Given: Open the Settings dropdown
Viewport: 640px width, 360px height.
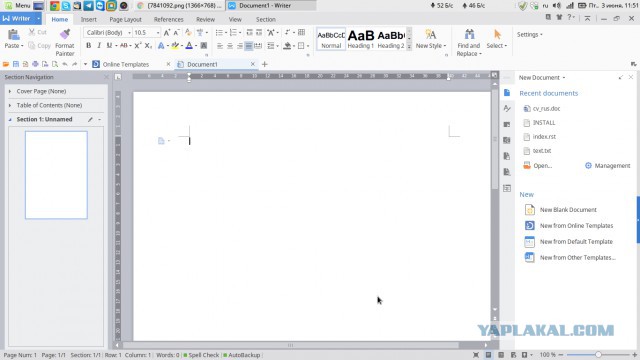Looking at the screenshot, I should point(529,35).
